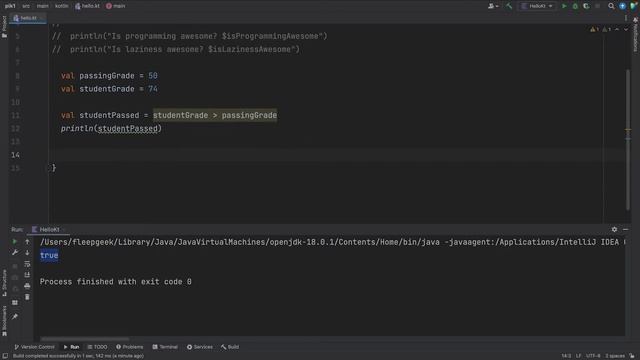Run with coverage using the shield icon

(x=586, y=6)
